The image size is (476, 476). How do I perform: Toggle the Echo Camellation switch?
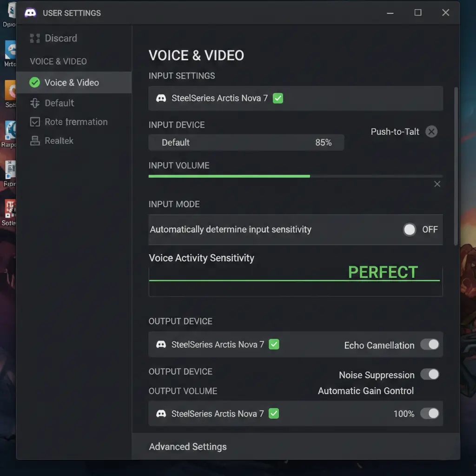(x=430, y=344)
